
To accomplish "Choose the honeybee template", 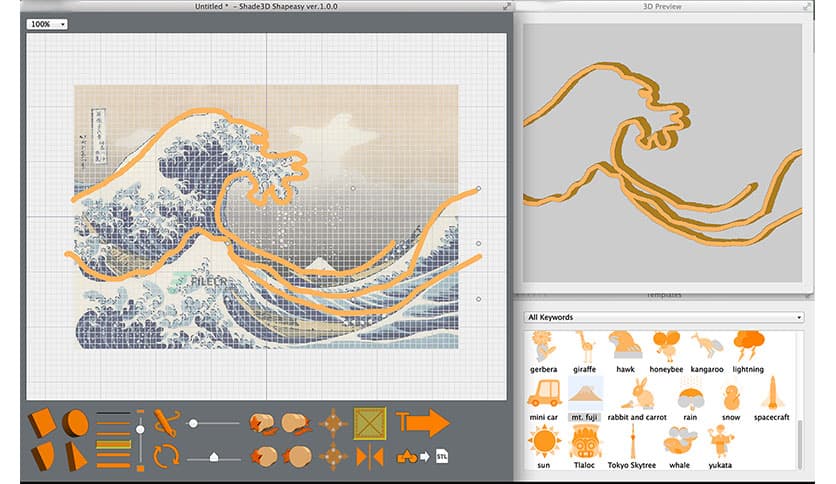I will (x=666, y=352).
